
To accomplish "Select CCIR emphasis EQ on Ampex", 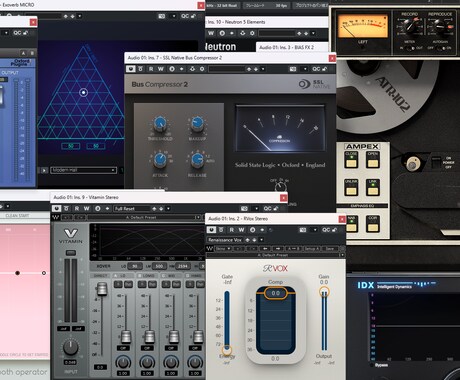I will pyautogui.click(x=373, y=224).
